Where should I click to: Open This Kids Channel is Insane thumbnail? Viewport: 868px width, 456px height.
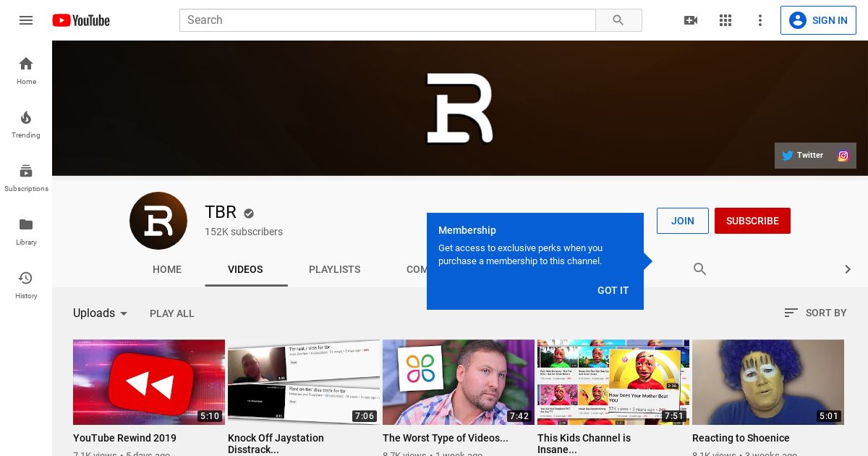(x=613, y=382)
